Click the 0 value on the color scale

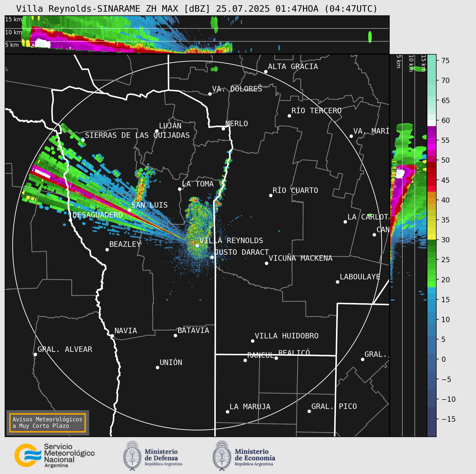(x=444, y=359)
